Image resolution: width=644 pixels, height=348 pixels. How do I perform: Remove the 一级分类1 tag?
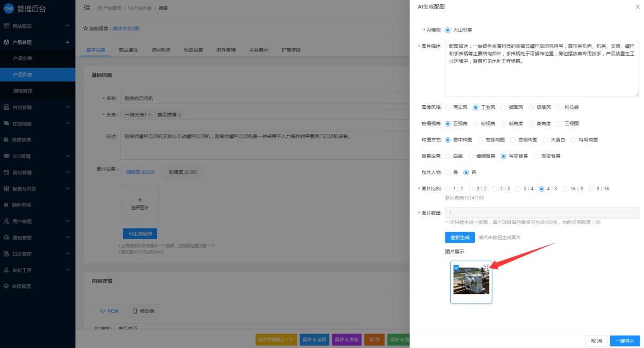150,115
